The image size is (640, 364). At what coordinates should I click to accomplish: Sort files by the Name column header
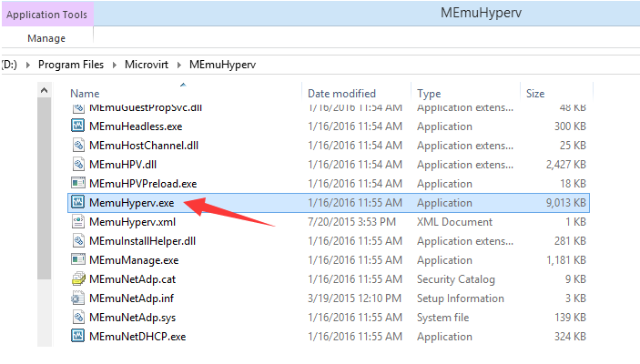coord(85,94)
